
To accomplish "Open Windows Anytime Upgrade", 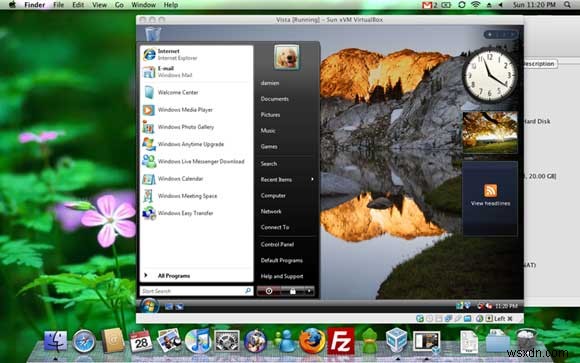I will pos(196,144).
